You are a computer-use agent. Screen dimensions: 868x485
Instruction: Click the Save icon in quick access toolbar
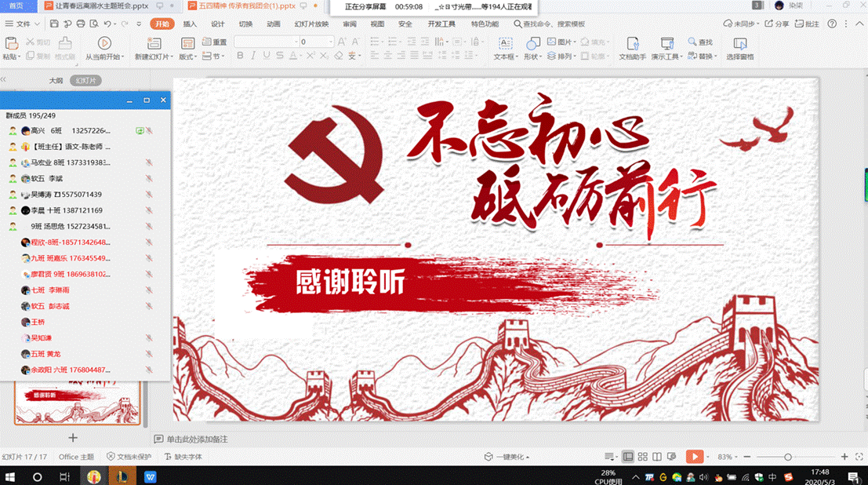coord(53,24)
